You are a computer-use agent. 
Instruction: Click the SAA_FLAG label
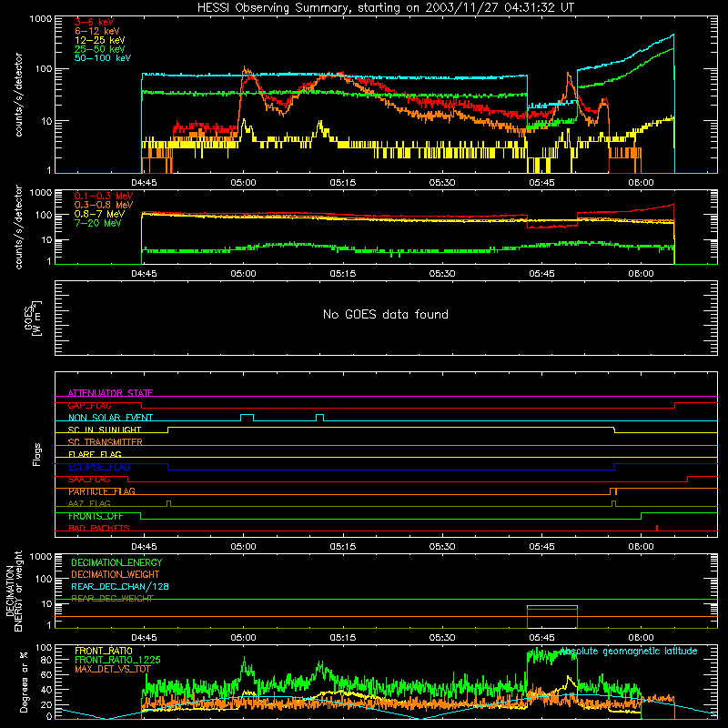(89, 480)
